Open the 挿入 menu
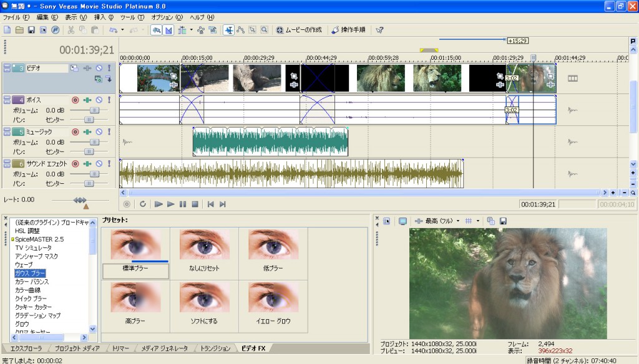Image resolution: width=639 pixels, height=364 pixels. pos(104,17)
